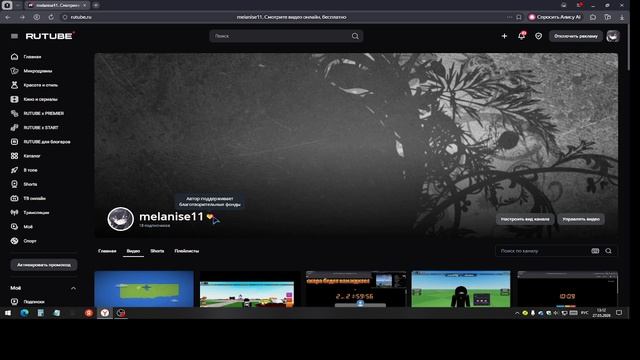Open Windows Start menu
This screenshot has height=360, width=640.
tap(8, 313)
